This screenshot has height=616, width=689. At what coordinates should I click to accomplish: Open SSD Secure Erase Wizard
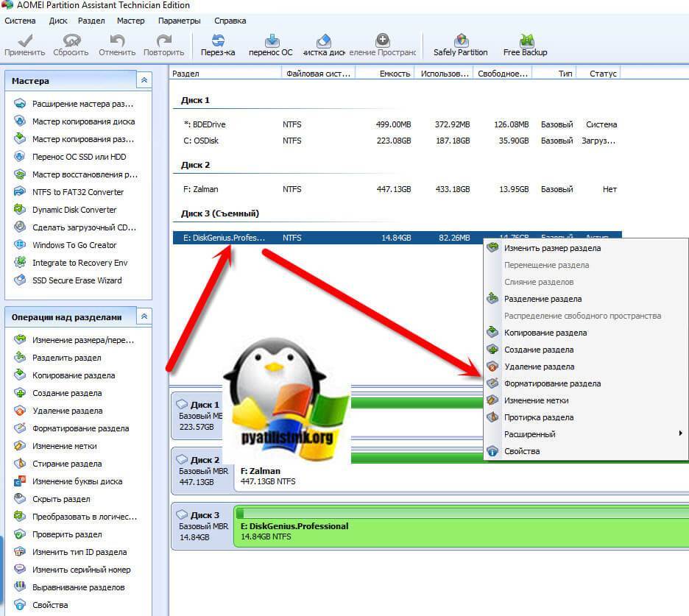point(77,280)
